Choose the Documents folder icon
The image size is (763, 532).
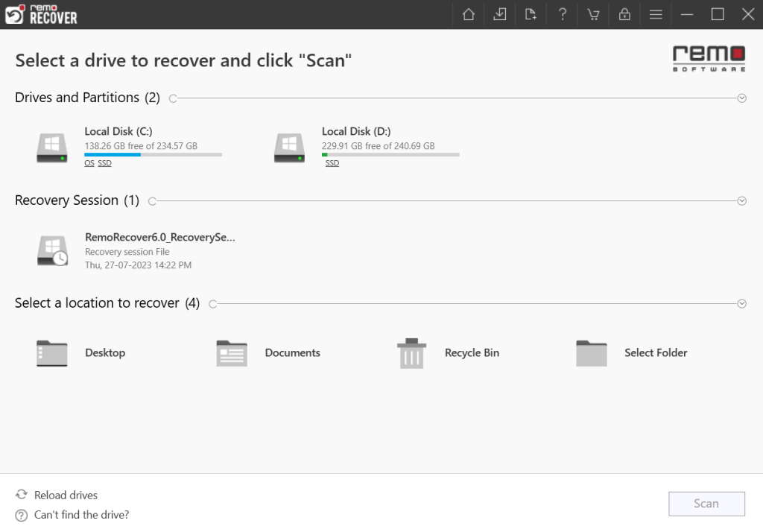(x=232, y=353)
